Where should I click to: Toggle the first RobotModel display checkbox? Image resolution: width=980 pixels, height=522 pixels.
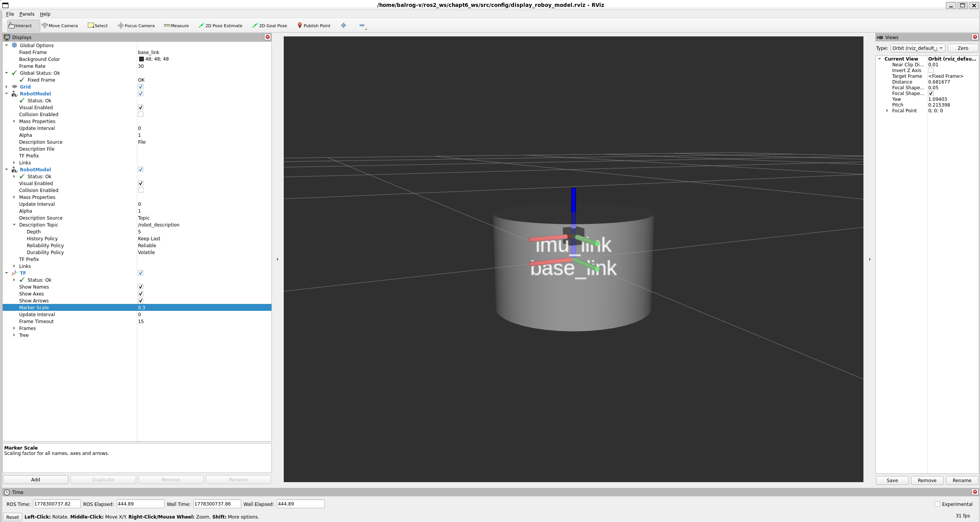point(141,94)
